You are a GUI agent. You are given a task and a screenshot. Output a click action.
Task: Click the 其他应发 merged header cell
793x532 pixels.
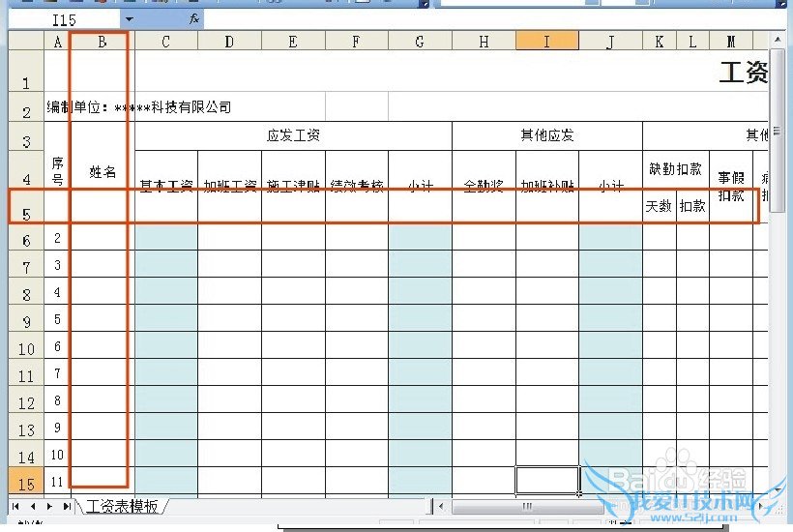click(547, 135)
